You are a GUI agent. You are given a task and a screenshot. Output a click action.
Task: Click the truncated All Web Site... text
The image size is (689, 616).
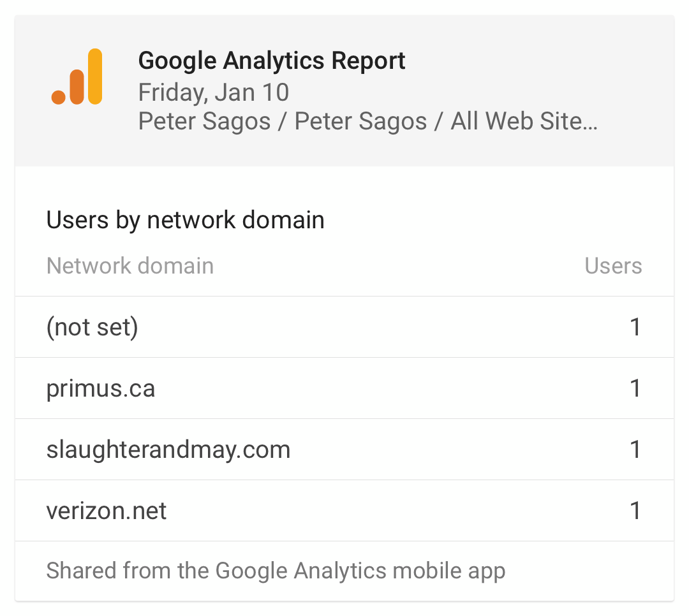click(524, 121)
